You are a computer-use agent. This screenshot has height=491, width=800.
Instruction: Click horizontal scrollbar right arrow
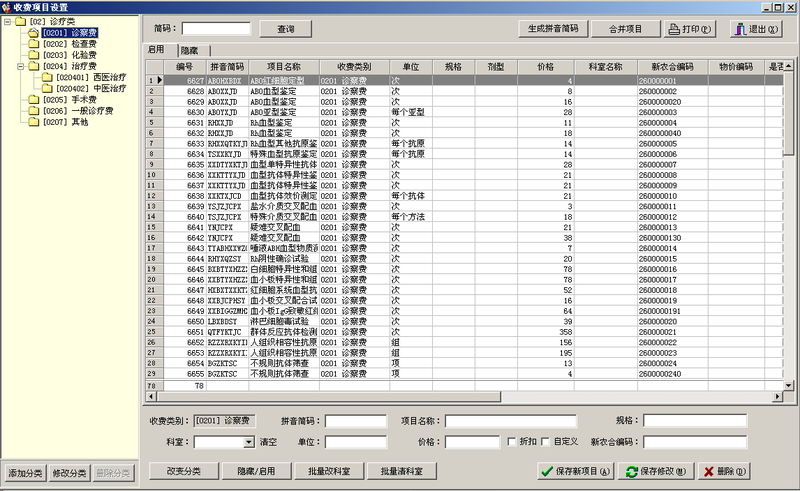point(778,396)
